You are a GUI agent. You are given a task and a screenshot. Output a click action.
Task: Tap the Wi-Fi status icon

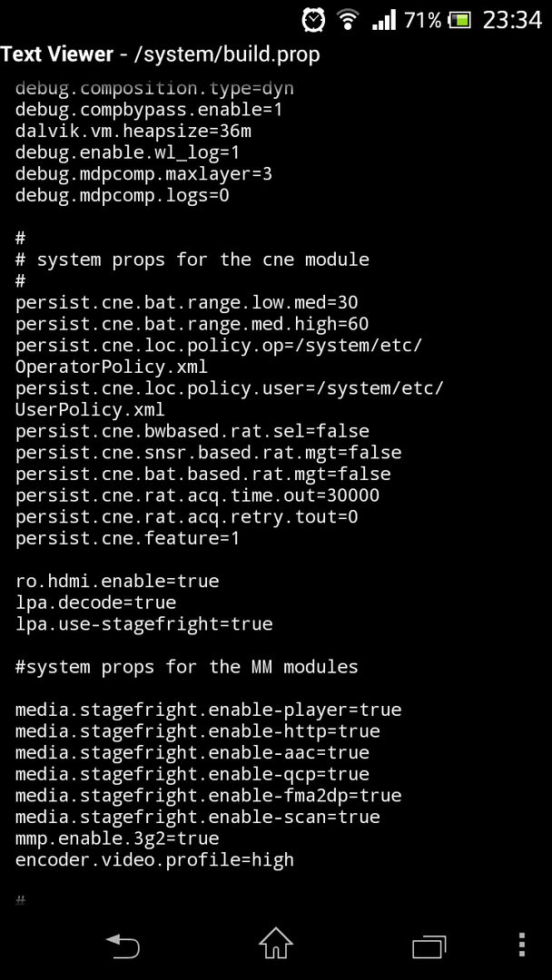[x=348, y=20]
